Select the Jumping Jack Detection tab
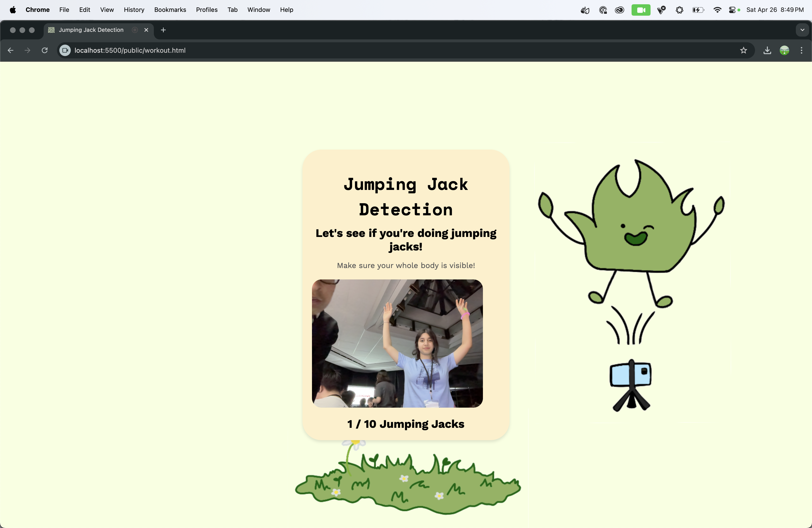The image size is (812, 528). coord(91,30)
